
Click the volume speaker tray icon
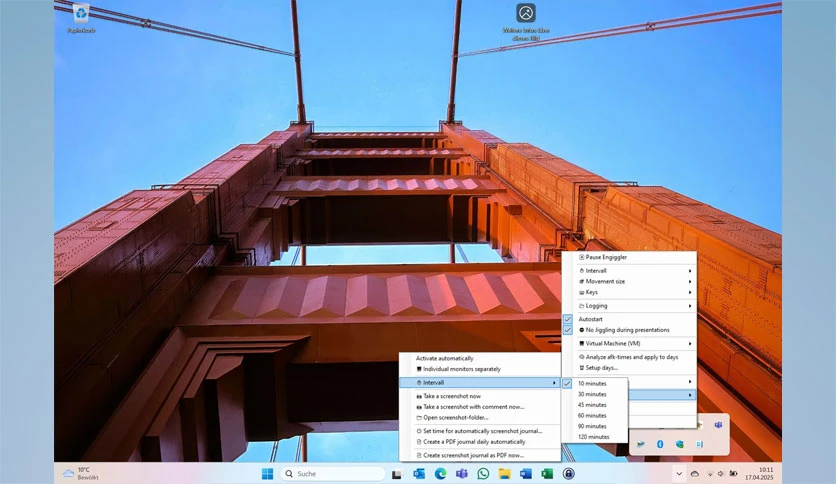[721, 473]
